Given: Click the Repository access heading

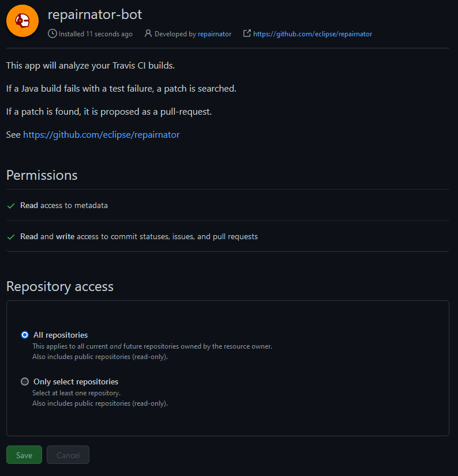Looking at the screenshot, I should (x=60, y=286).
